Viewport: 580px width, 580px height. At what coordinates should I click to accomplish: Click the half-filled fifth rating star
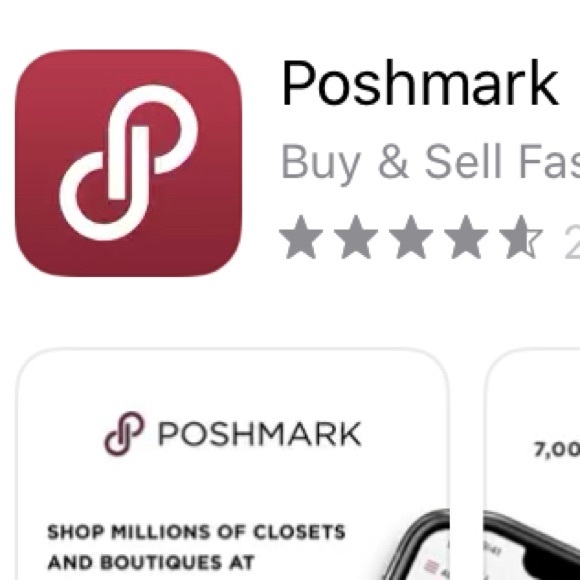[x=521, y=237]
